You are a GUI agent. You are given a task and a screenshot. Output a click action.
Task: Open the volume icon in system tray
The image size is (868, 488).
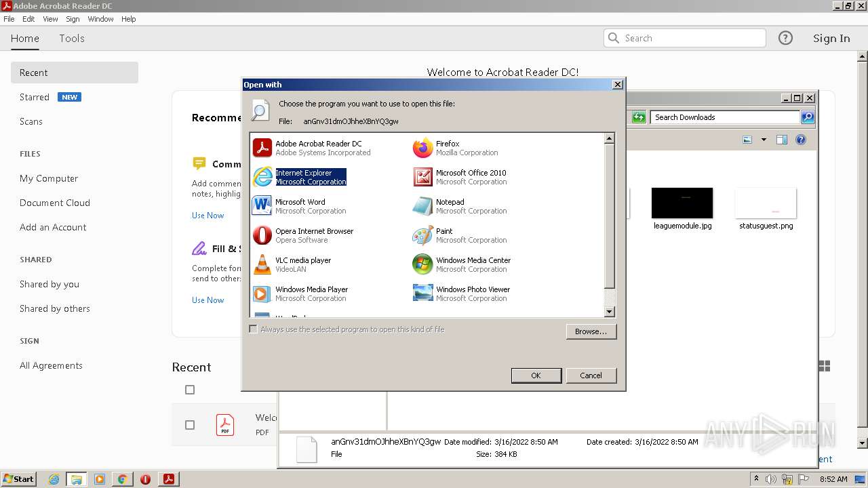771,479
